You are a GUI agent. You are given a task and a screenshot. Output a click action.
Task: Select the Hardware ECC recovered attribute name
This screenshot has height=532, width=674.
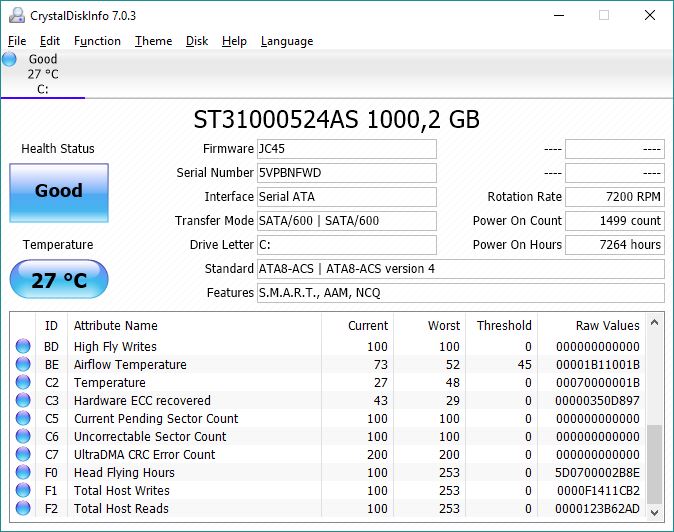click(x=142, y=401)
